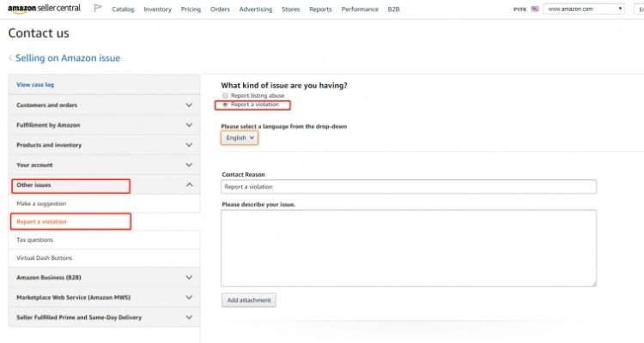Screen dimensions: 644x343
Task: Click the back arrow beside Selling on Amazon issue
Action: tap(10, 57)
